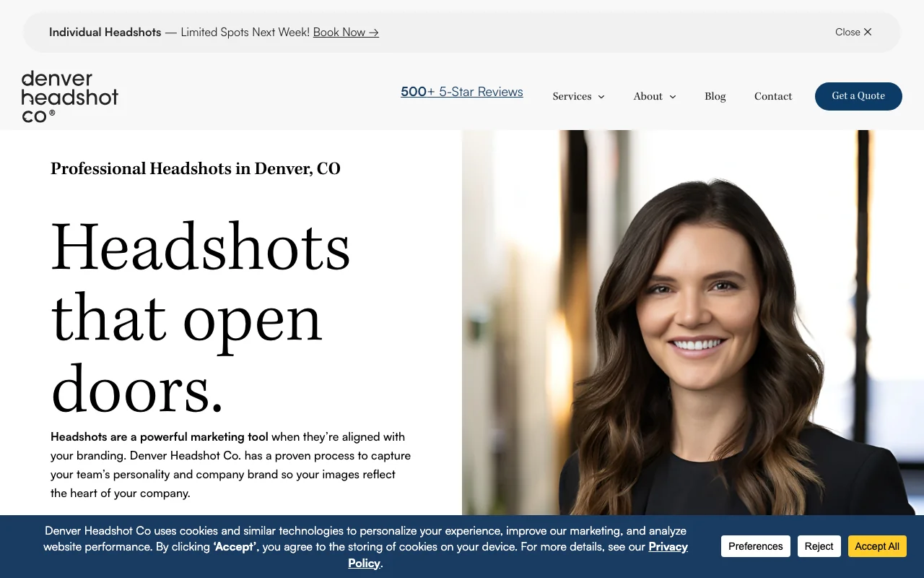
Task: Open the 500+ 5-Star Reviews link
Action: coord(461,92)
